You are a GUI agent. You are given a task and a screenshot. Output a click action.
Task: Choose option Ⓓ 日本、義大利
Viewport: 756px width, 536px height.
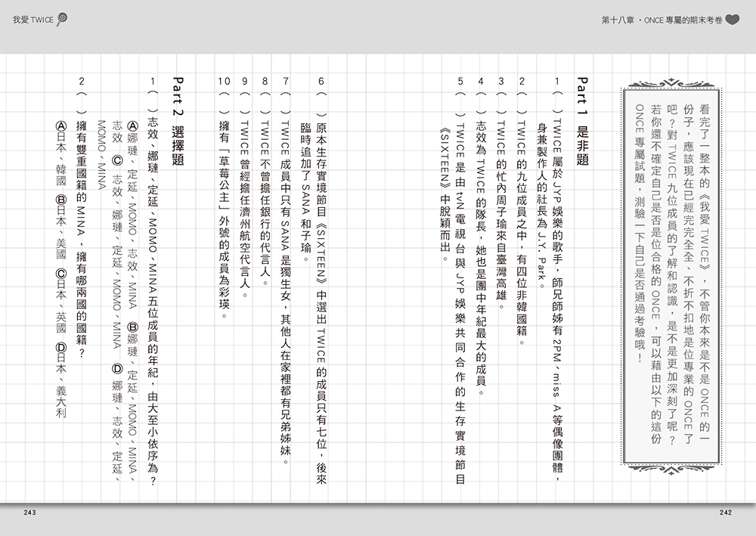pyautogui.click(x=61, y=380)
